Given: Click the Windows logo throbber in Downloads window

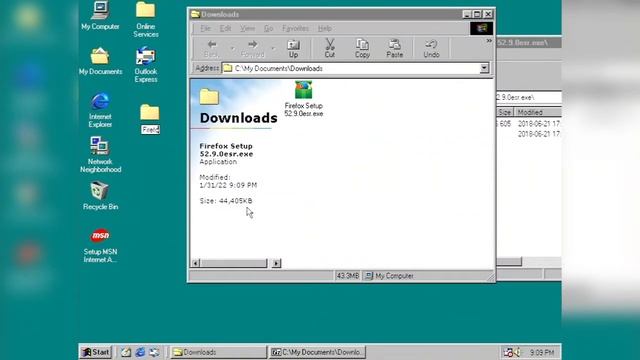Looking at the screenshot, I should pyautogui.click(x=481, y=28).
